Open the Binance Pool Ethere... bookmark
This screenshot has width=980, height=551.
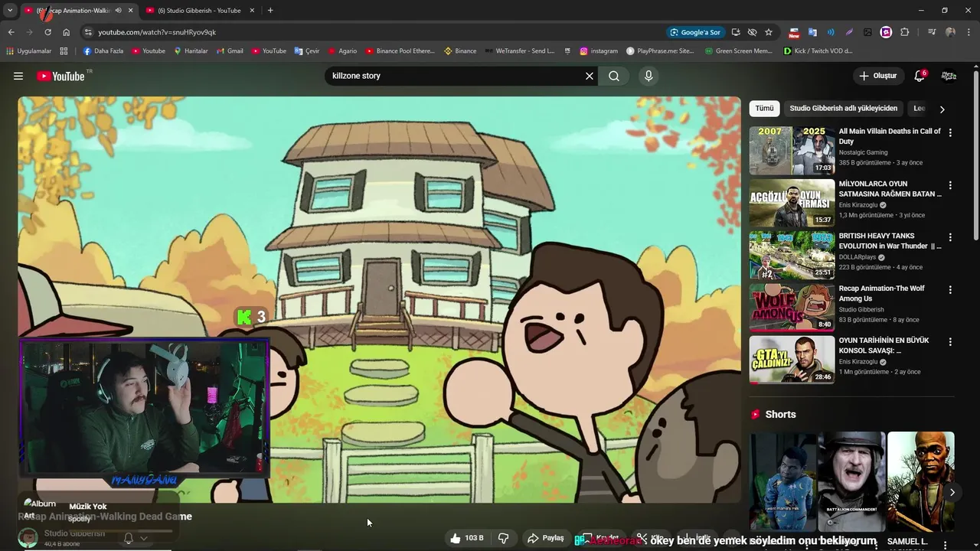400,51
